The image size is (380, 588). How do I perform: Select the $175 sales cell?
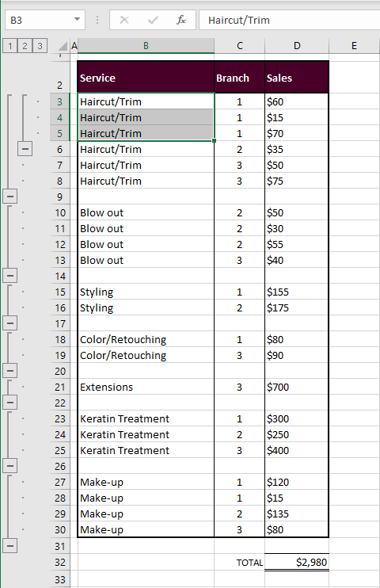point(297,307)
